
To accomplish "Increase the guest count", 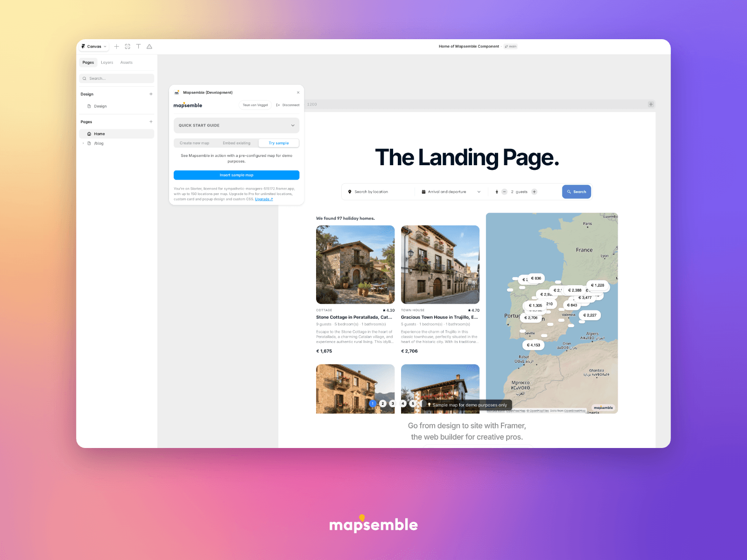I will click(x=535, y=192).
